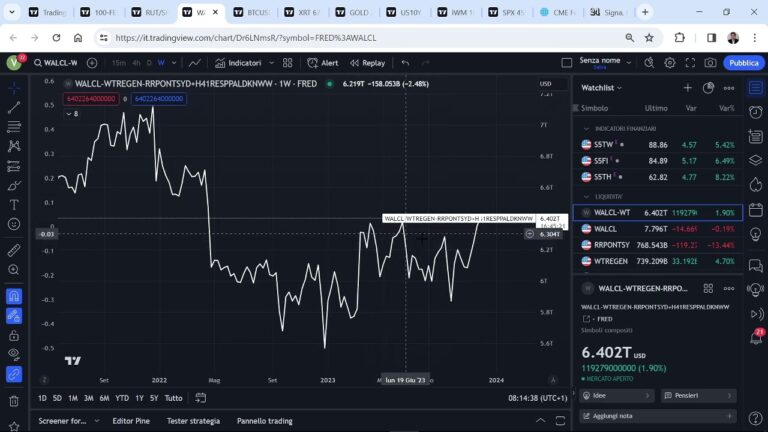Toggle the magnet snap mode

(14, 296)
